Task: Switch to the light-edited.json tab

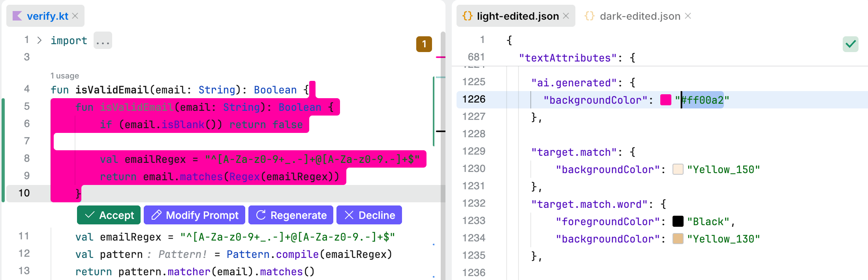Action: click(x=517, y=16)
